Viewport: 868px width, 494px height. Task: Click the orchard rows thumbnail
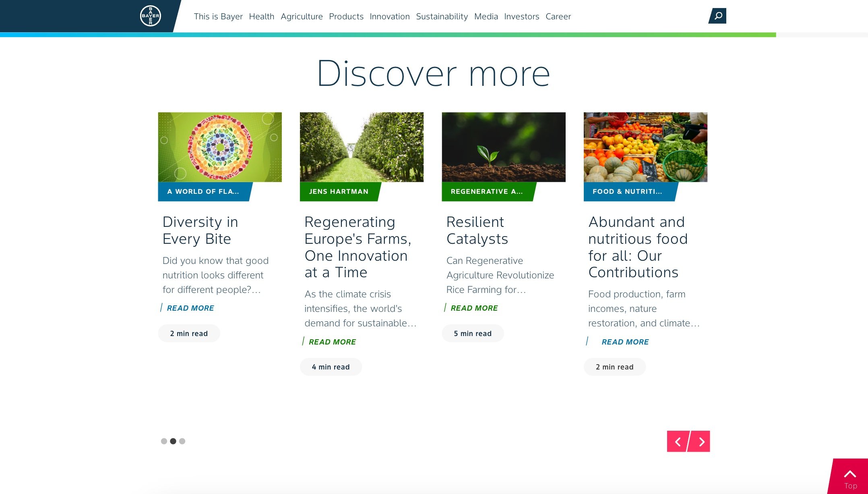[362, 147]
